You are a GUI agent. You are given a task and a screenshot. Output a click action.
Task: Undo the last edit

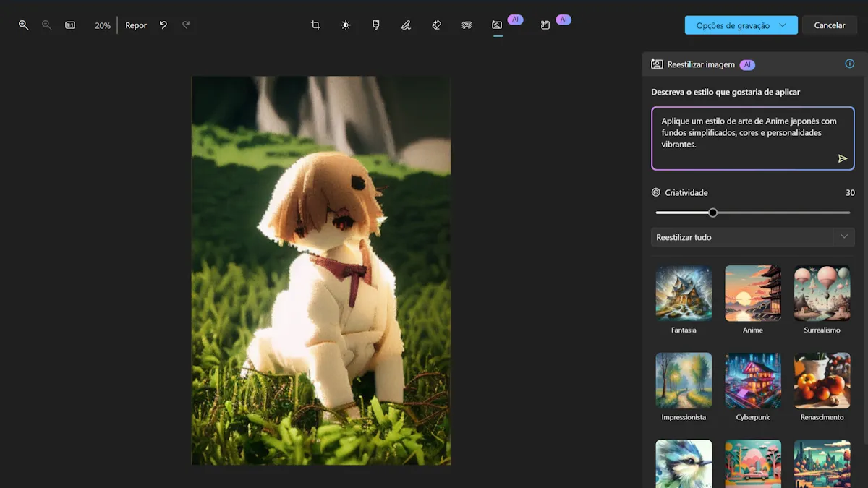[x=163, y=25]
